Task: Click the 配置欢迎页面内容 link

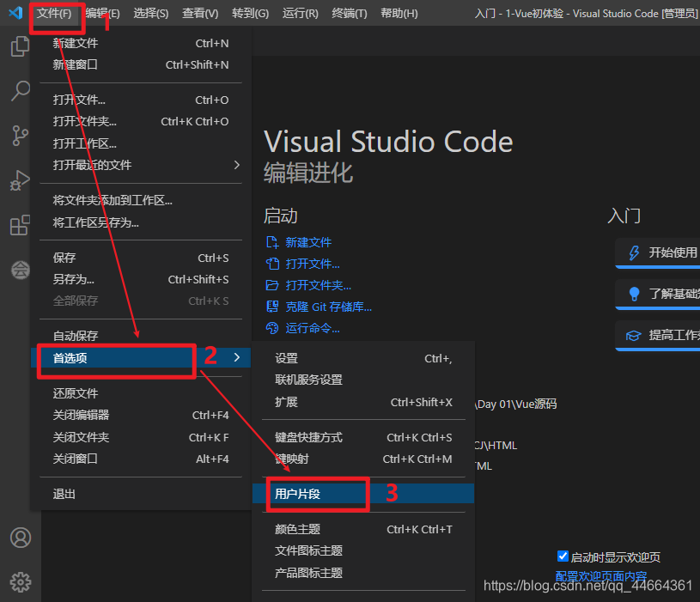Action: (600, 576)
